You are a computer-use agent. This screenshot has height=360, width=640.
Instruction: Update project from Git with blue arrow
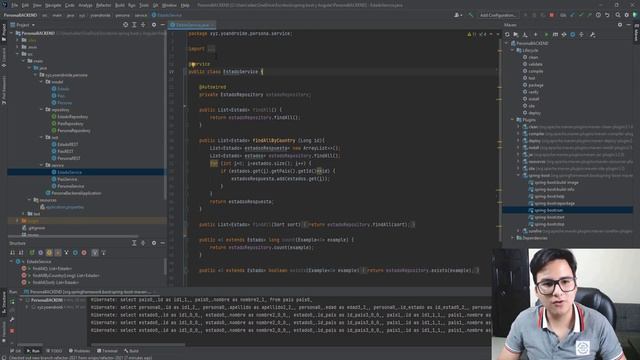coord(572,15)
